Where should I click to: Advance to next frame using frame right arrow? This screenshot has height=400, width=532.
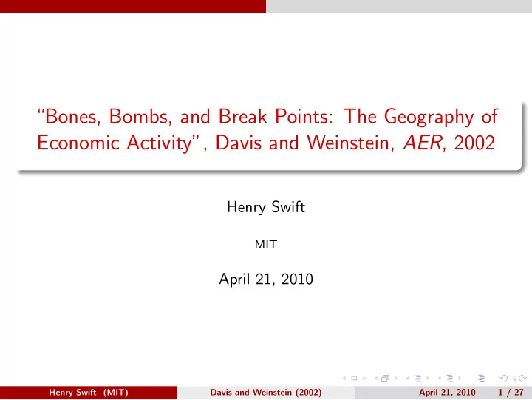[396, 378]
